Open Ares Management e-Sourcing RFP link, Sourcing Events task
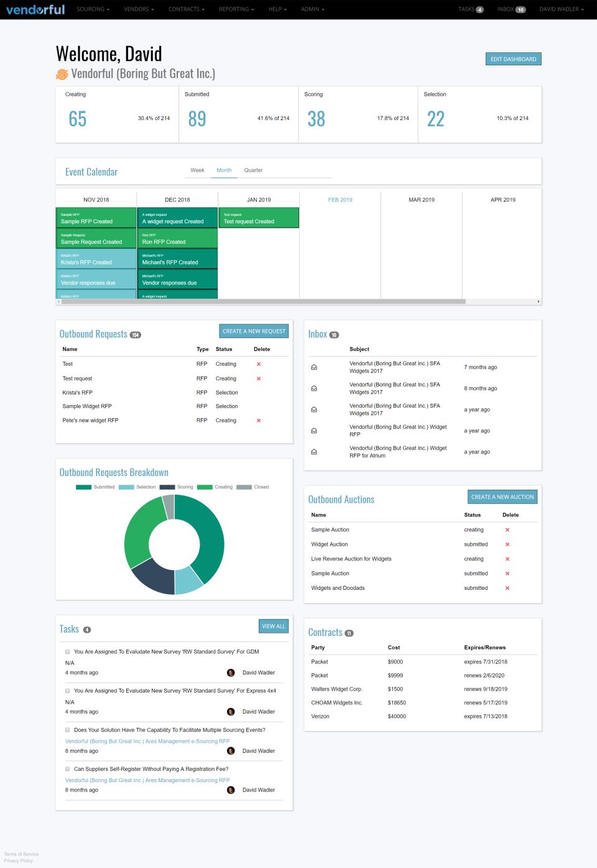Image resolution: width=597 pixels, height=868 pixels. pyautogui.click(x=147, y=741)
